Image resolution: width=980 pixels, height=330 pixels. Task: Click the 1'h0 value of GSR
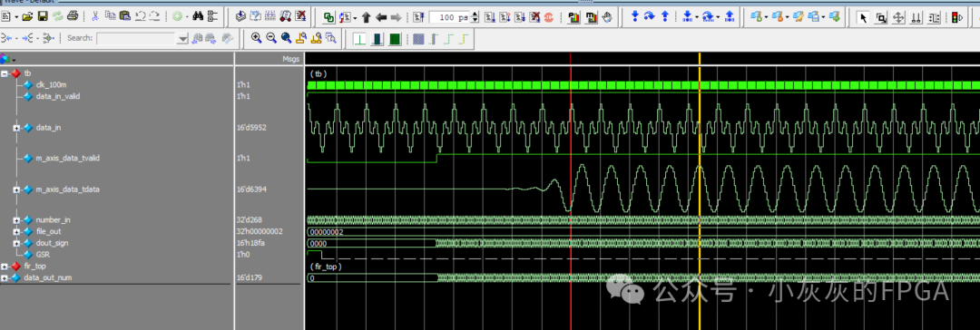[242, 255]
